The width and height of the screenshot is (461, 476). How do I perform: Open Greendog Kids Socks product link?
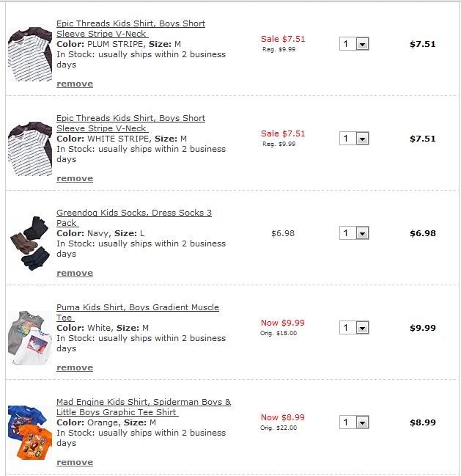133,213
